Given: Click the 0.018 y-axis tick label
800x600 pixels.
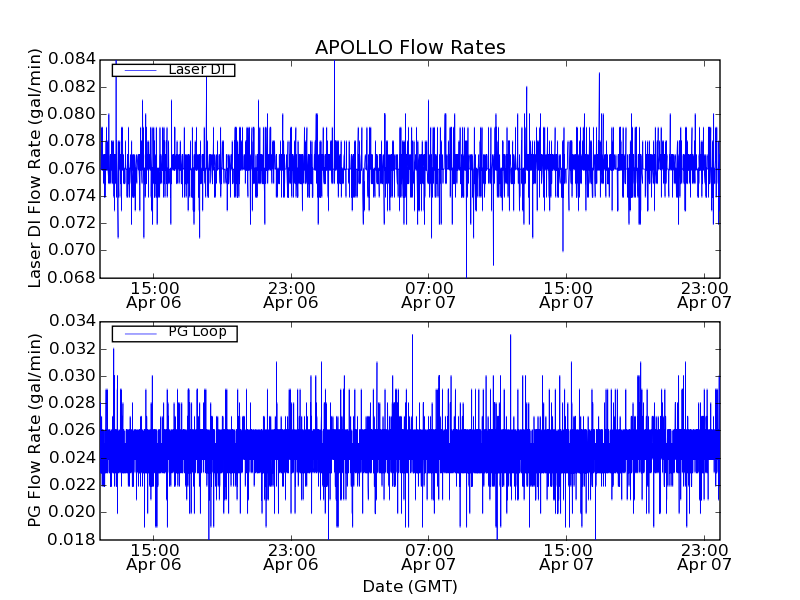Looking at the screenshot, I should (72, 539).
